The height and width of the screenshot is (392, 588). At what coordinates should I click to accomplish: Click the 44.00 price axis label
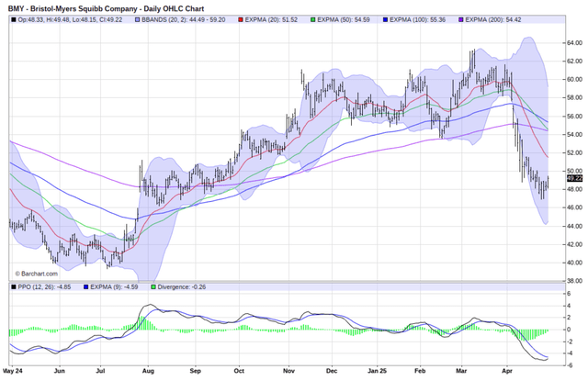pos(574,226)
